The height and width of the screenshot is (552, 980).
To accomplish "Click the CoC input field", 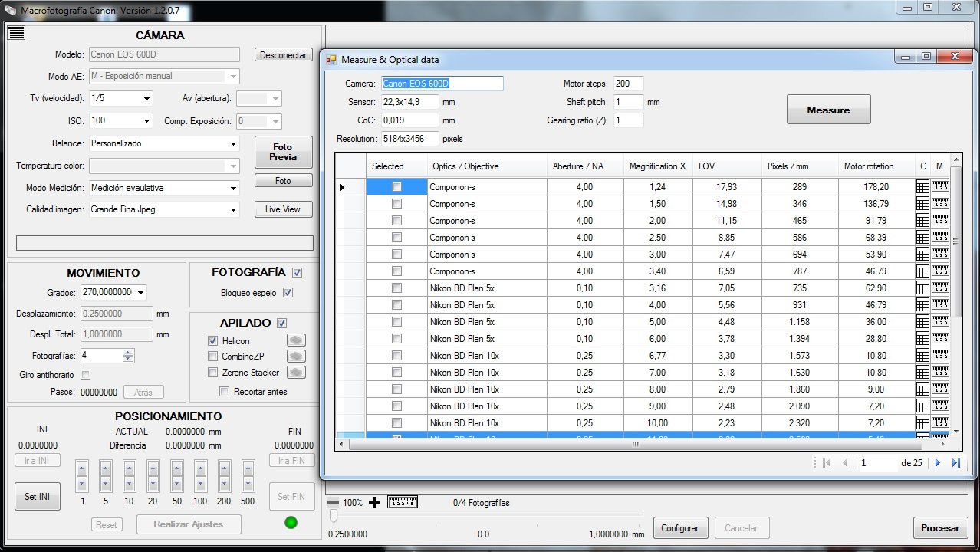I will pos(409,120).
